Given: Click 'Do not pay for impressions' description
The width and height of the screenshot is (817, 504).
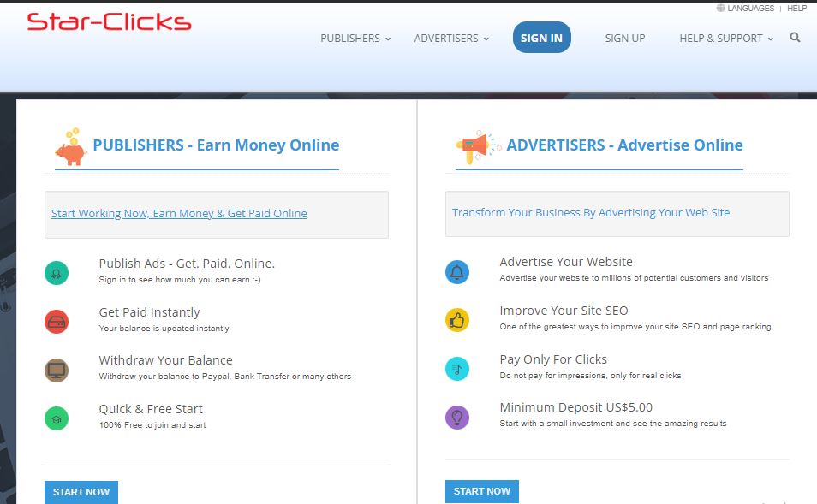Looking at the screenshot, I should point(590,376).
